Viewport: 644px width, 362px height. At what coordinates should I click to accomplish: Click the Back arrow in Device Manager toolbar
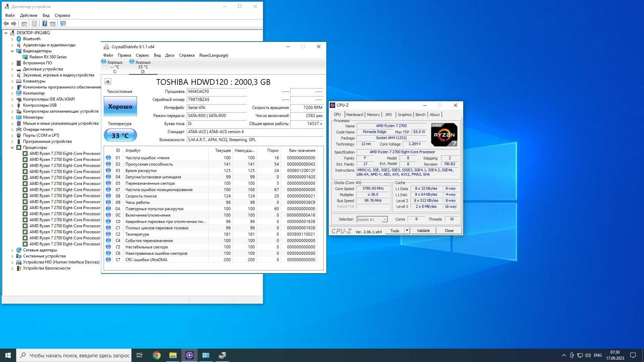6,23
